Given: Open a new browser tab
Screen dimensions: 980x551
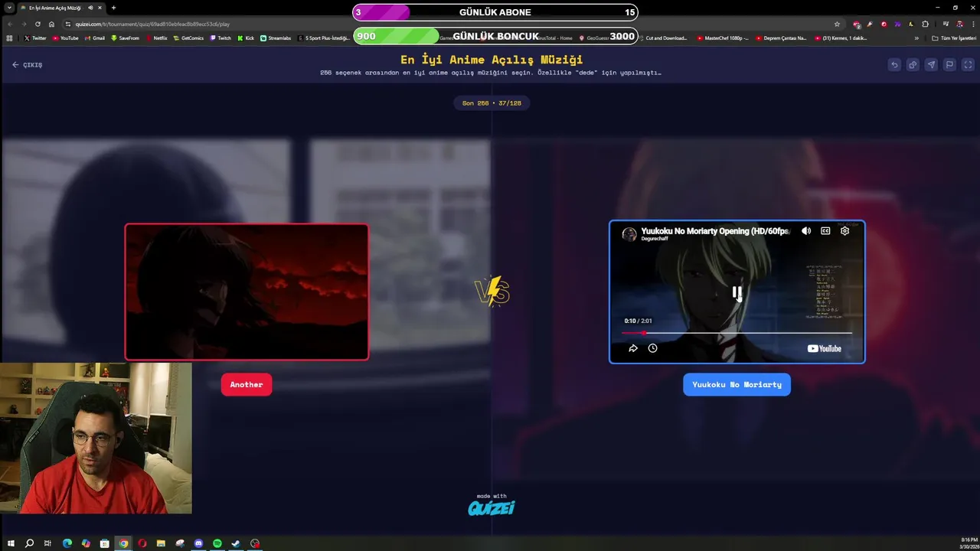Looking at the screenshot, I should pos(113,8).
